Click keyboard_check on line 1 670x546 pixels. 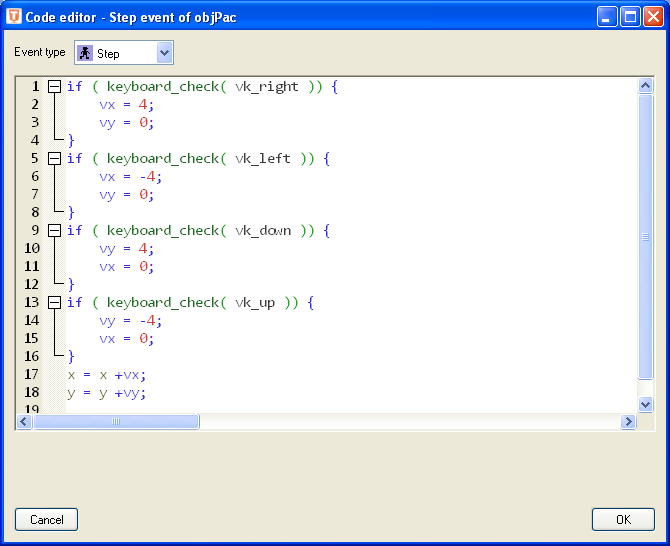click(163, 87)
